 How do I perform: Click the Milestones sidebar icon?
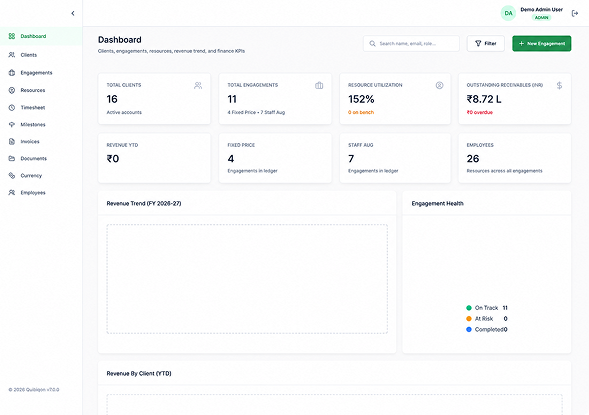coord(12,124)
